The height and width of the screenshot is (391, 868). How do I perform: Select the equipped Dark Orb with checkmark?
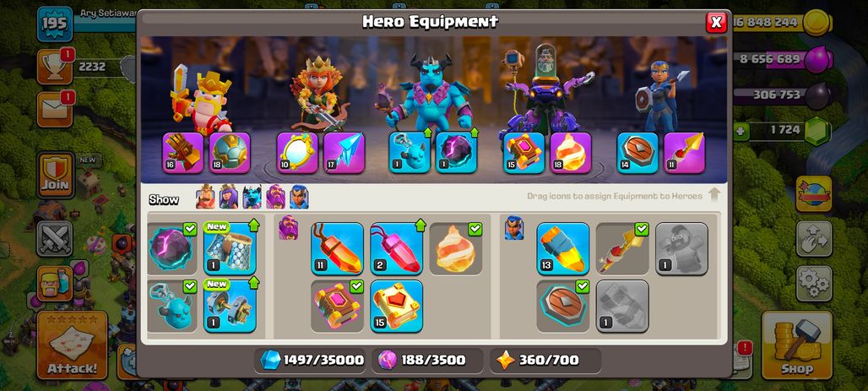tap(172, 248)
